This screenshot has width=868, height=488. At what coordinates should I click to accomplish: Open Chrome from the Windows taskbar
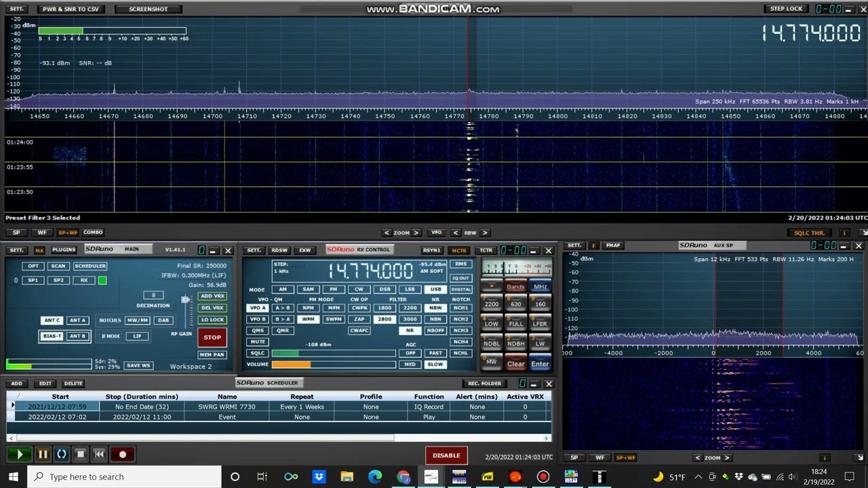[x=403, y=477]
